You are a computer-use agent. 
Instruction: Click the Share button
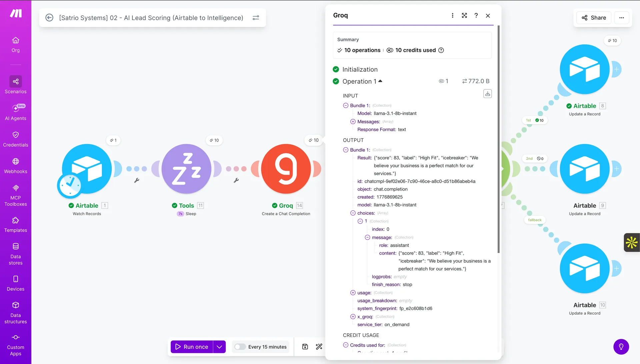[x=594, y=18]
